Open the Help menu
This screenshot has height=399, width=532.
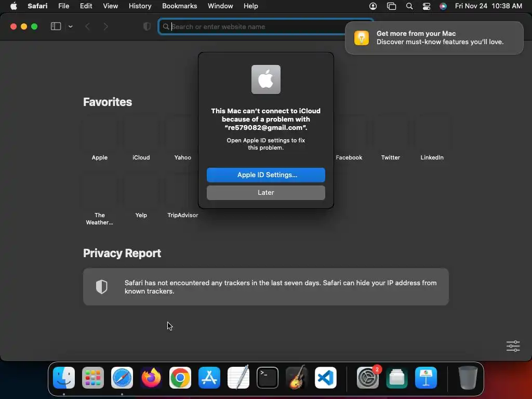[x=251, y=6]
